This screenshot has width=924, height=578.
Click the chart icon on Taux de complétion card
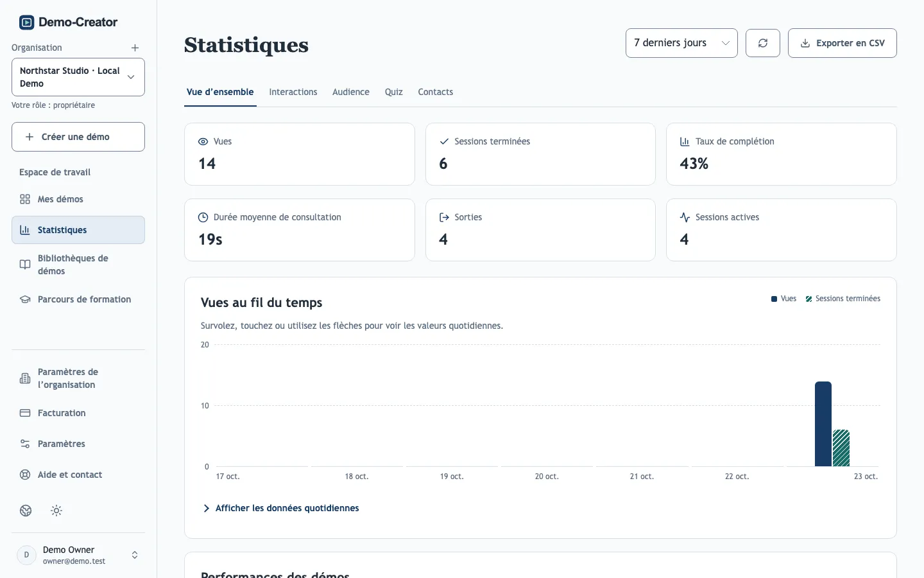685,141
